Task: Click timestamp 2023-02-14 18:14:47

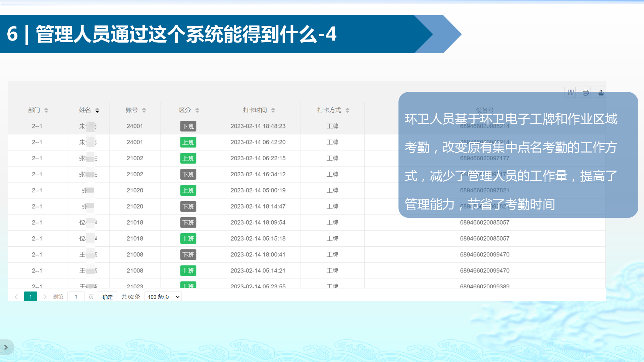Action: coord(258,207)
